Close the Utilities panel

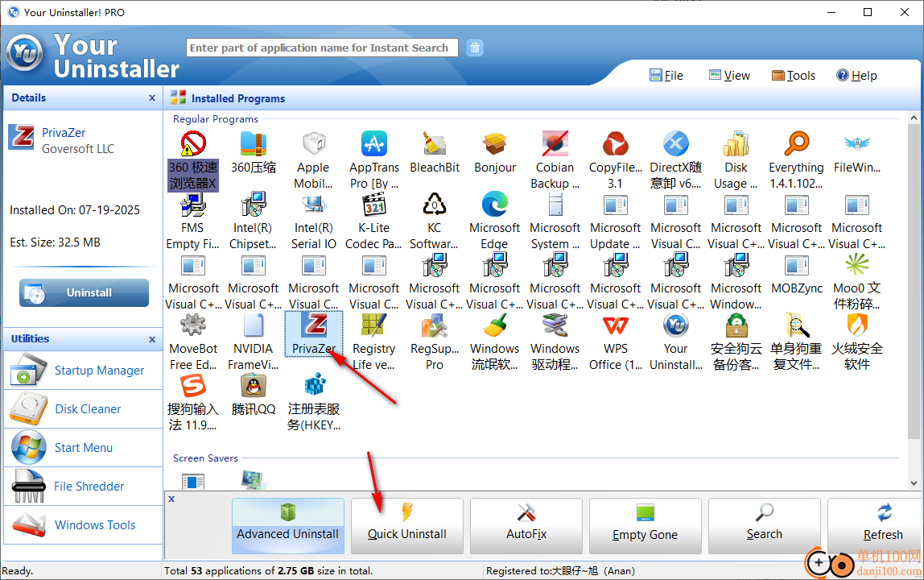coord(152,339)
